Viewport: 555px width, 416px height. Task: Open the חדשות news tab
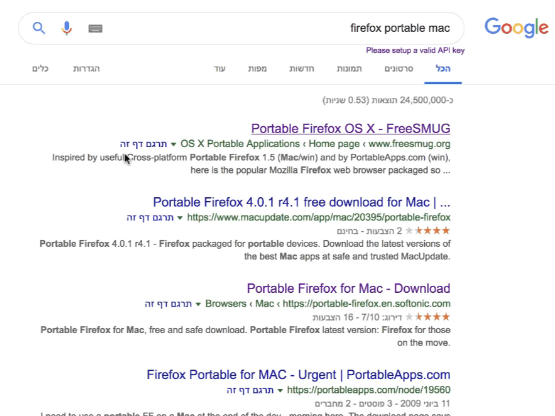pos(302,69)
